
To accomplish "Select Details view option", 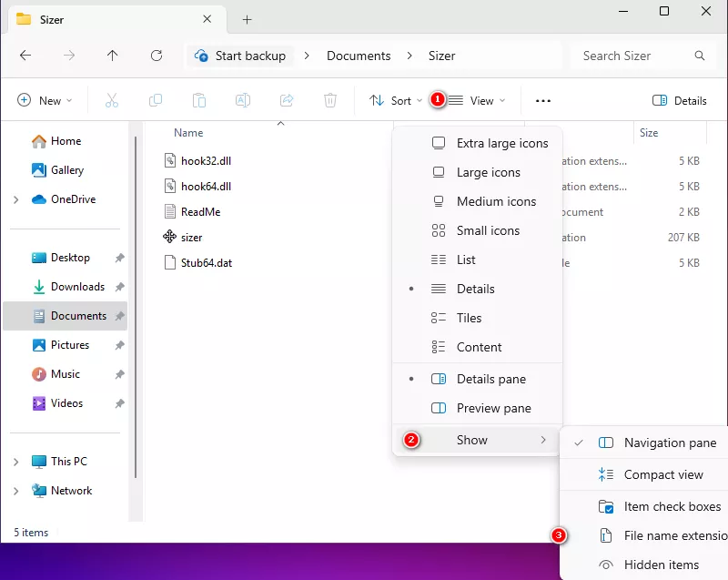I will pos(477,289).
